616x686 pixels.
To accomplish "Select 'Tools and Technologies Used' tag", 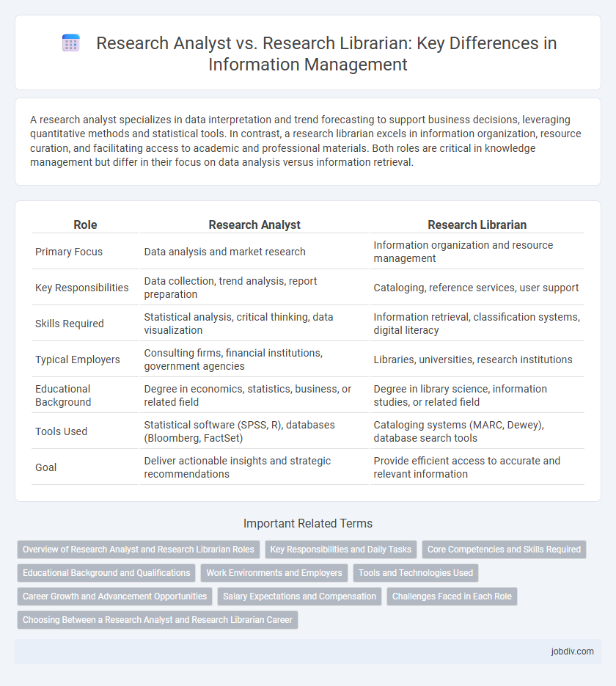I will [x=415, y=573].
